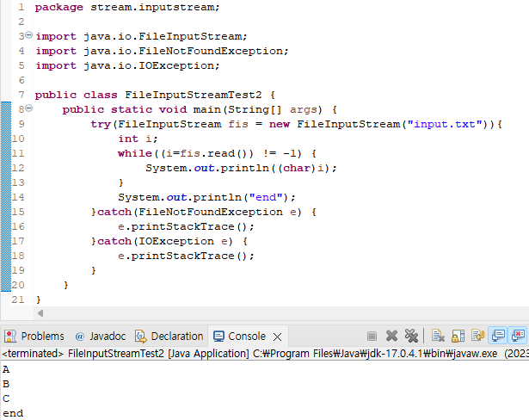Click the Problems tab icon
The width and height of the screenshot is (529, 420).
coord(10,337)
